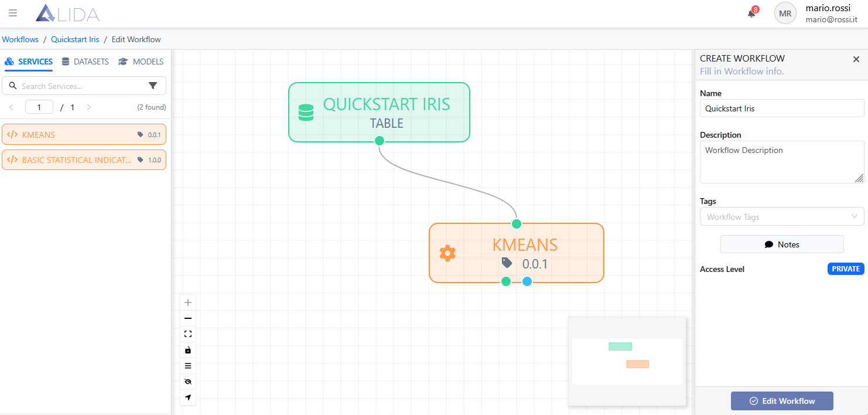Screen dimensions: 868x415
Task: Click the gear icon on KMEANS node
Action: (x=447, y=253)
